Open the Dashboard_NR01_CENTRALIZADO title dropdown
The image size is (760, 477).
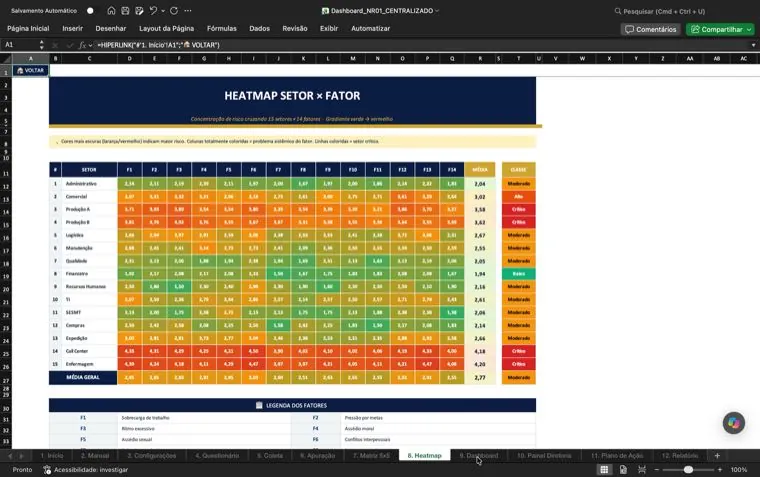437,11
